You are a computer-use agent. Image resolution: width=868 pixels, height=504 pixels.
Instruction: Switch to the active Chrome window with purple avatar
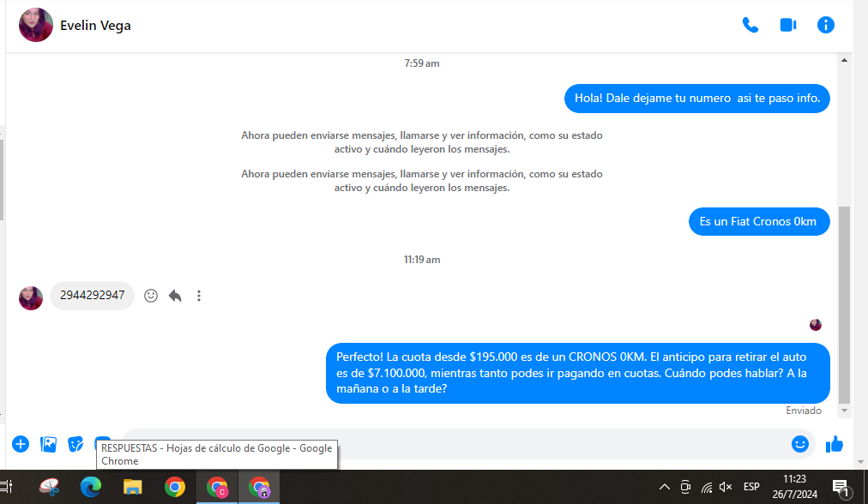click(x=259, y=487)
